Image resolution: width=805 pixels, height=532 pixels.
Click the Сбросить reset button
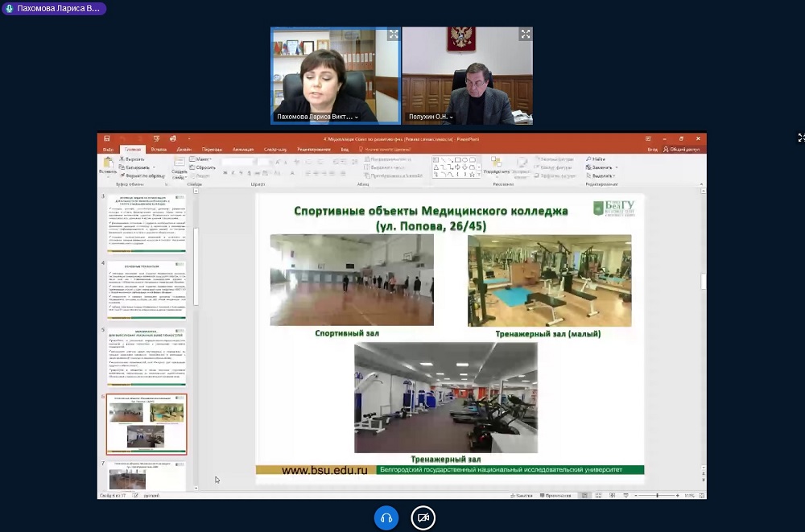[204, 167]
